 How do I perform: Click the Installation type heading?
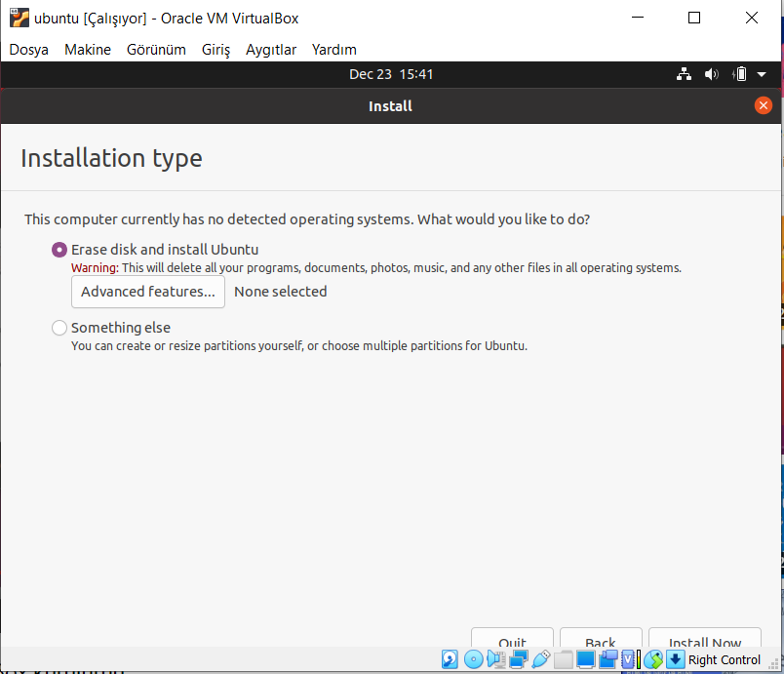click(x=111, y=158)
